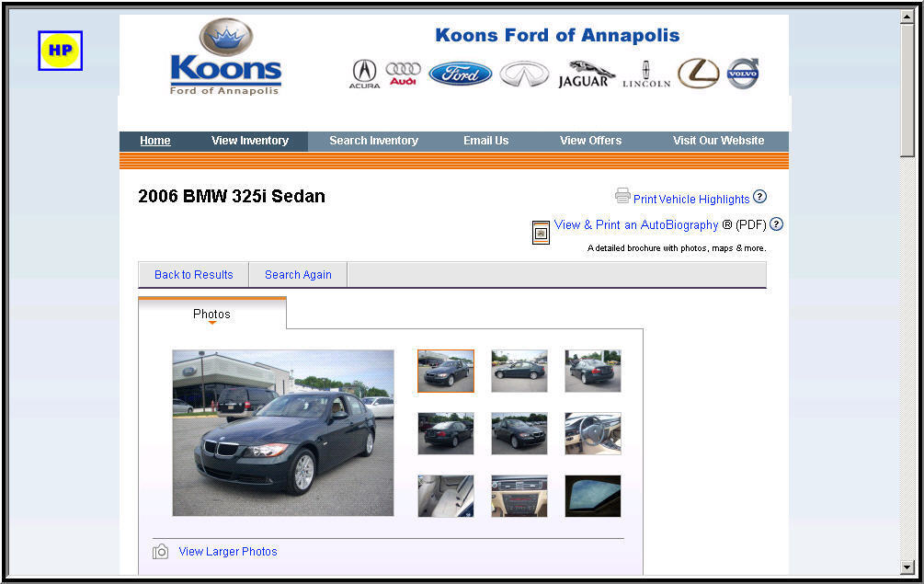Open help icon next to AutoBiography PDF
Screen dimensions: 924x584
[x=777, y=223]
